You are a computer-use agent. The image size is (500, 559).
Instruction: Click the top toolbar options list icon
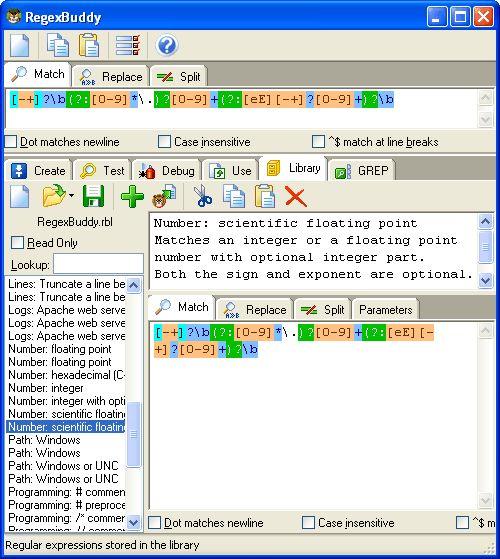[x=128, y=45]
